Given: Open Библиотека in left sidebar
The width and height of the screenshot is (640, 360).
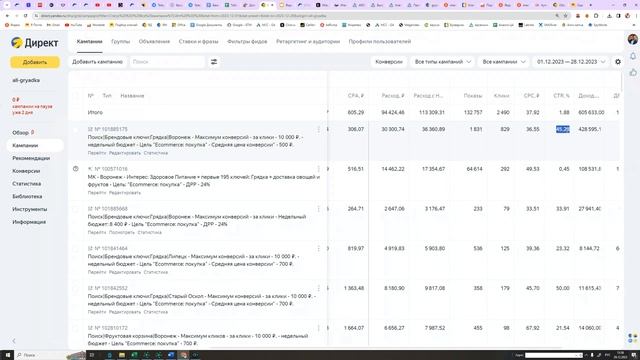Looking at the screenshot, I should click(x=27, y=196).
